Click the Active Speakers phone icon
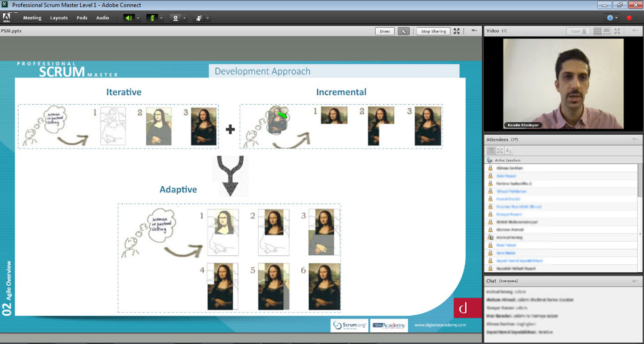The width and height of the screenshot is (644, 344). [x=490, y=160]
